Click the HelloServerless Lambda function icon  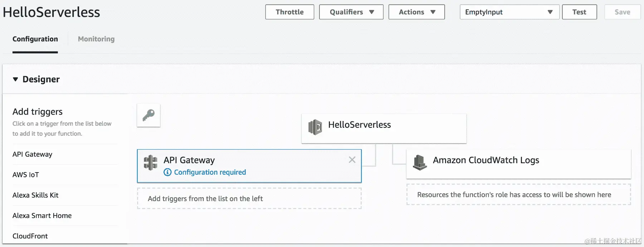(x=315, y=127)
